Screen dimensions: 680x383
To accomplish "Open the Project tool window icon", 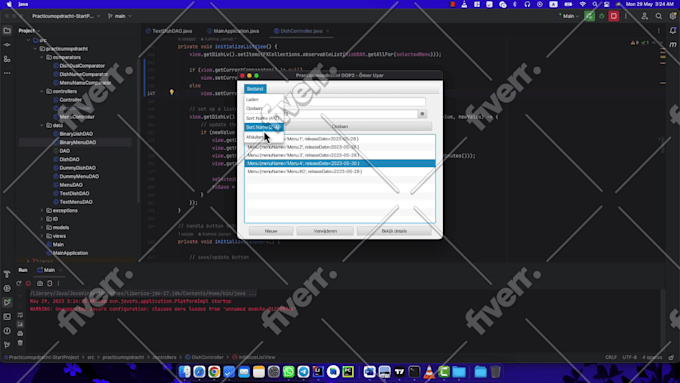I will tap(7, 31).
